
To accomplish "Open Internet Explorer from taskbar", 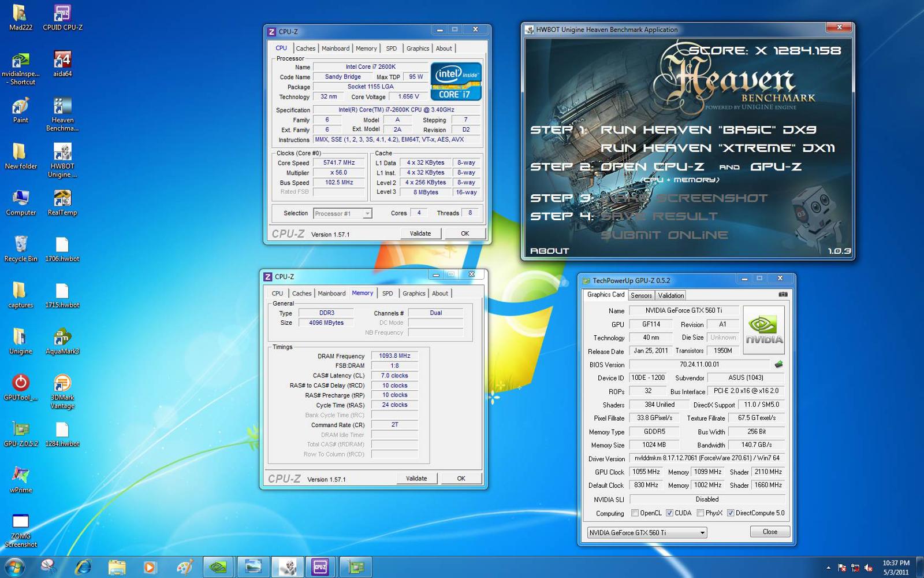I will (83, 567).
